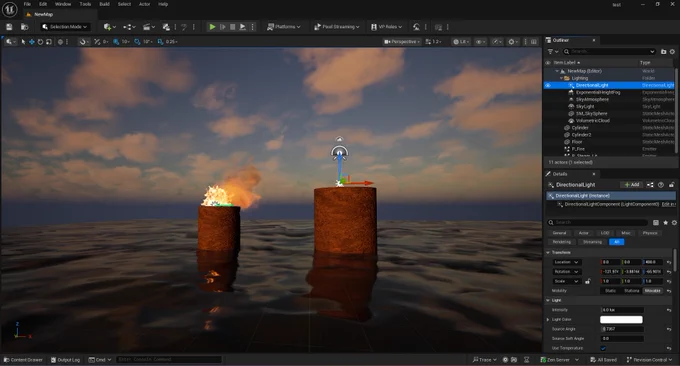Open the Selection Mode dropdown
The width and height of the screenshot is (680, 366).
click(65, 27)
